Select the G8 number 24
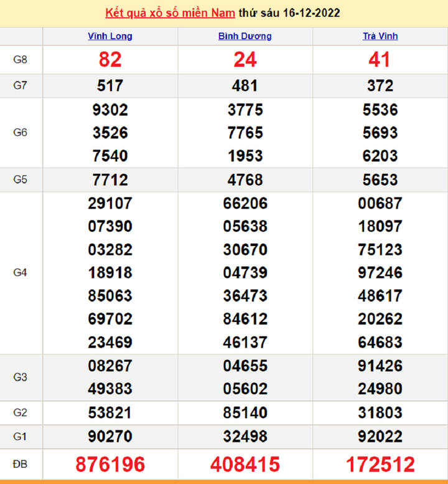 click(245, 60)
